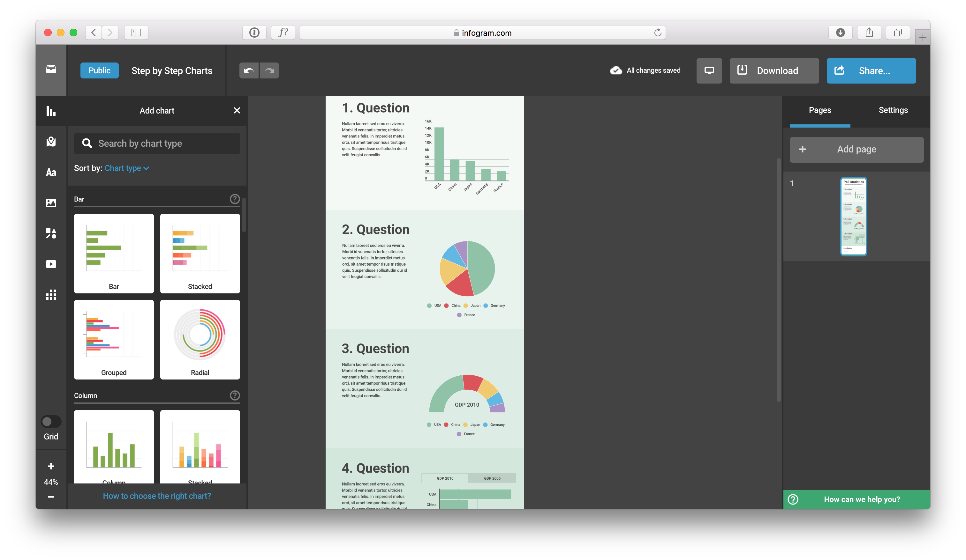This screenshot has width=966, height=560.
Task: Open the shapes panel icon
Action: point(51,233)
